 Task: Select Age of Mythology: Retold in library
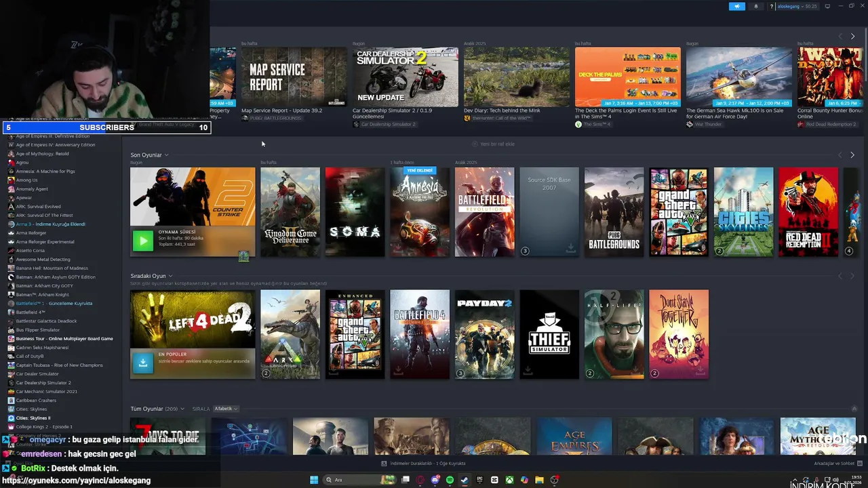pos(43,154)
